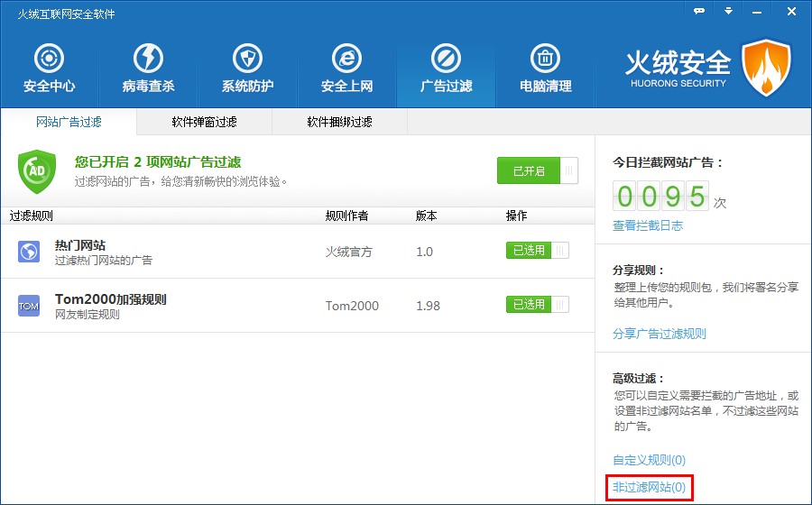
Task: Click the globe icon for 热门网站 rule
Action: (x=29, y=252)
